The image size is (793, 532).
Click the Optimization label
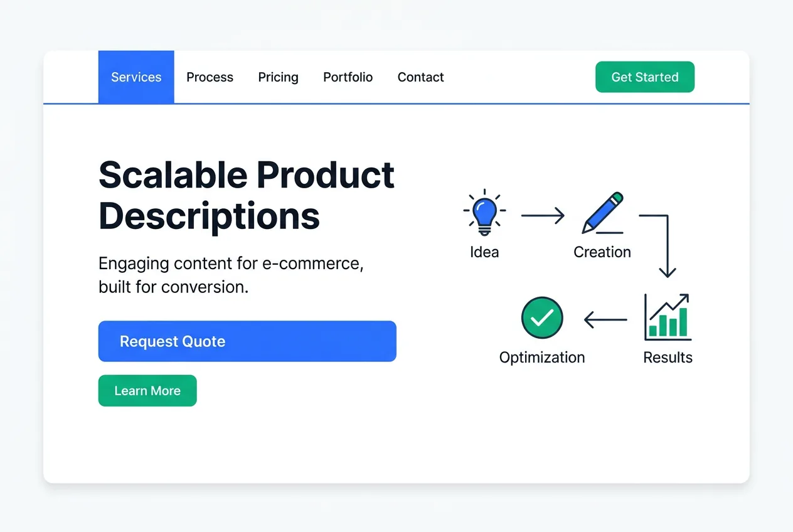point(541,357)
